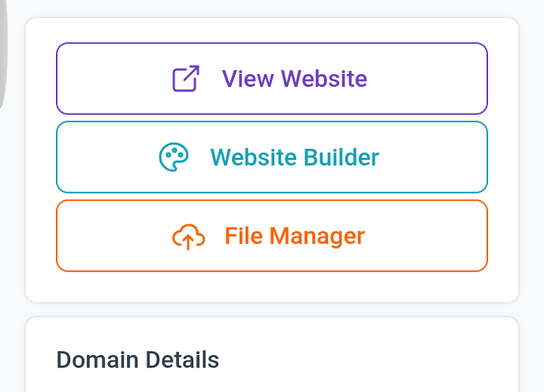544x392 pixels.
Task: Hit the orange cloud icon beside File Manager
Action: [x=188, y=236]
